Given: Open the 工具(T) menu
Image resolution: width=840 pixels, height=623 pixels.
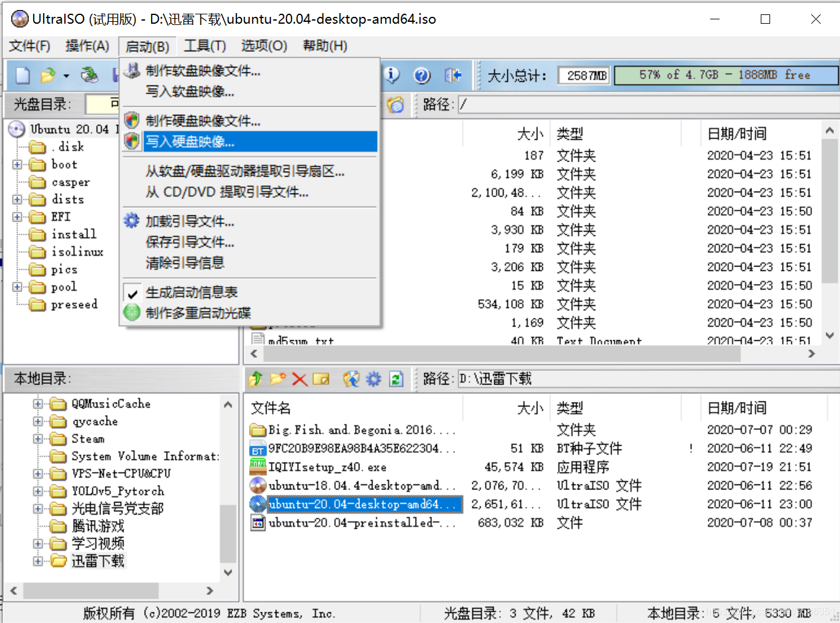Looking at the screenshot, I should [x=205, y=46].
